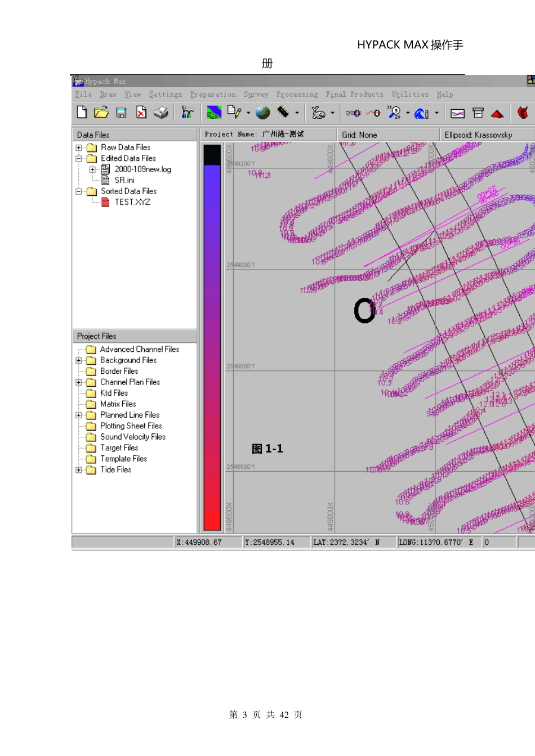This screenshot has width=535, height=756.
Task: Select the TEST.XYZ sorted data file
Action: [132, 202]
